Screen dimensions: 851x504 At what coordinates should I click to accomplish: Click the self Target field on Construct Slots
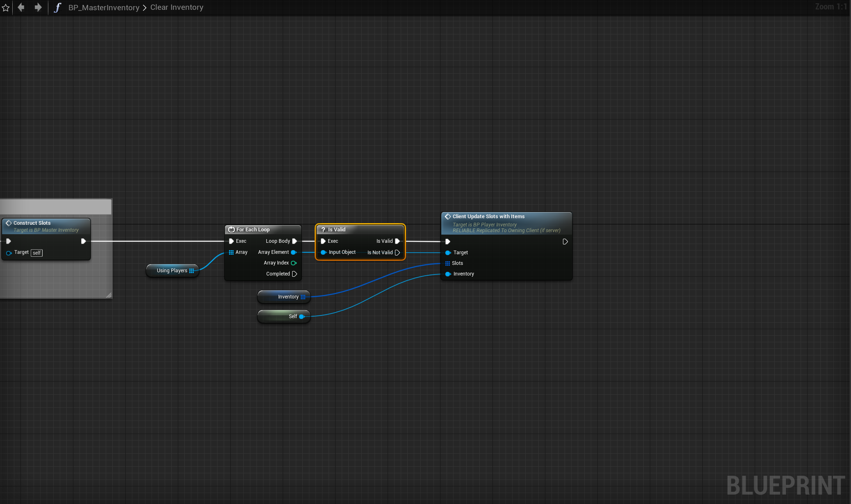[36, 253]
